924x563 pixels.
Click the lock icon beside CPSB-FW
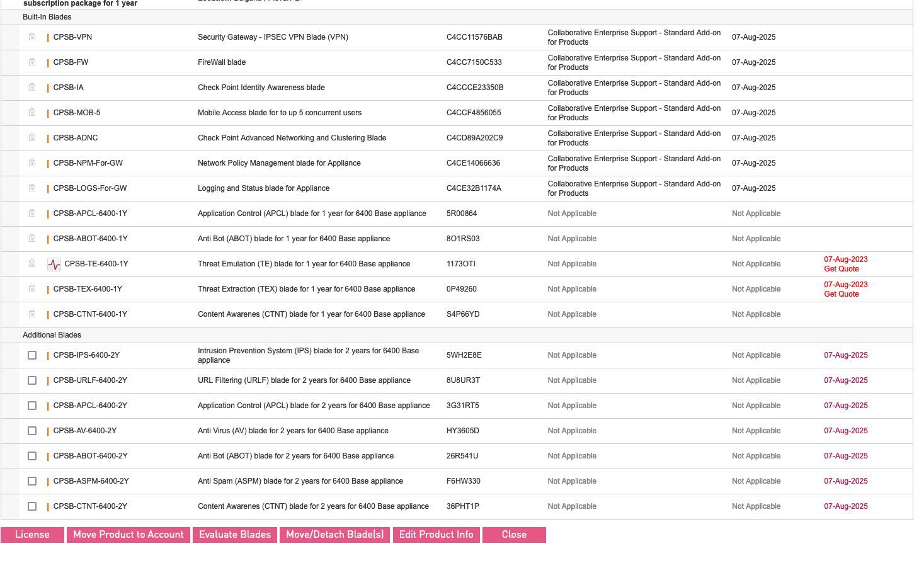click(x=32, y=62)
